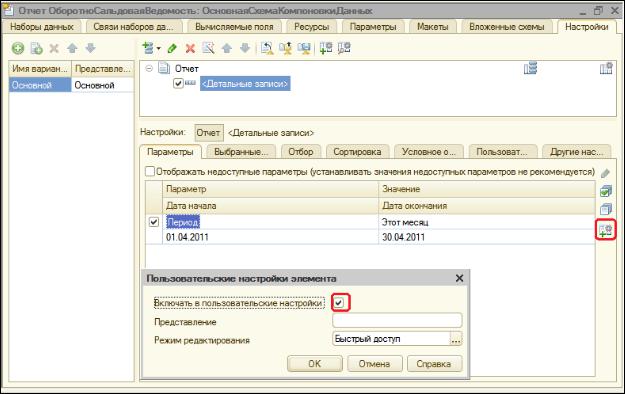The width and height of the screenshot is (625, 394).
Task: Click the save settings icon in toolbar
Action: pos(285,48)
